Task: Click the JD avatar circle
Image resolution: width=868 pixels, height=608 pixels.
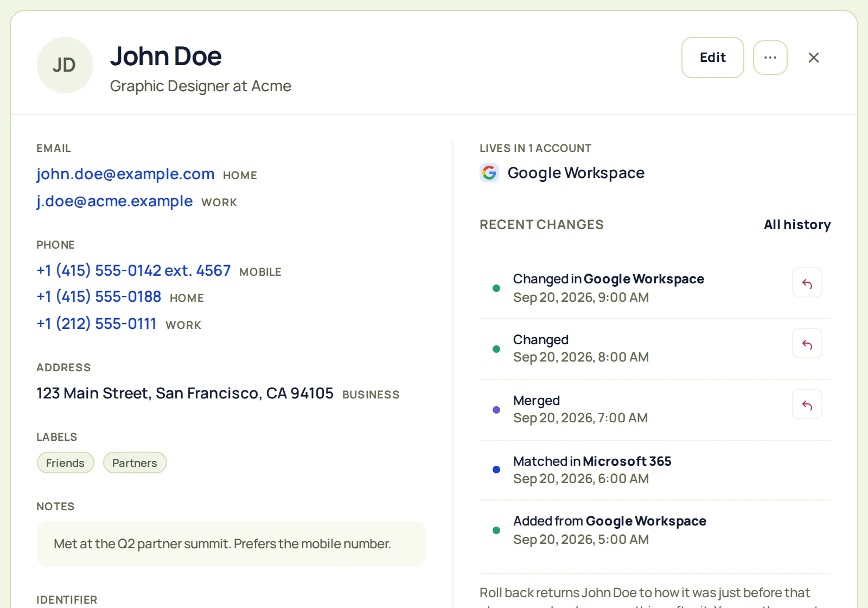Action: (x=65, y=65)
